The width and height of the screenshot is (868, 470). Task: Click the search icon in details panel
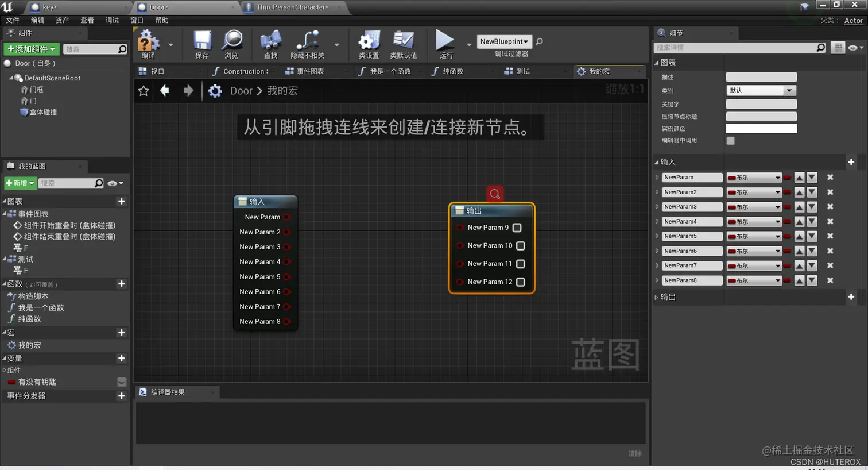point(821,48)
